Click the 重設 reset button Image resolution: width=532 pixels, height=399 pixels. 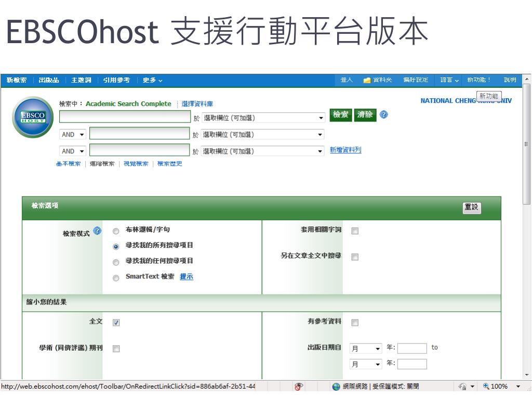coord(472,207)
